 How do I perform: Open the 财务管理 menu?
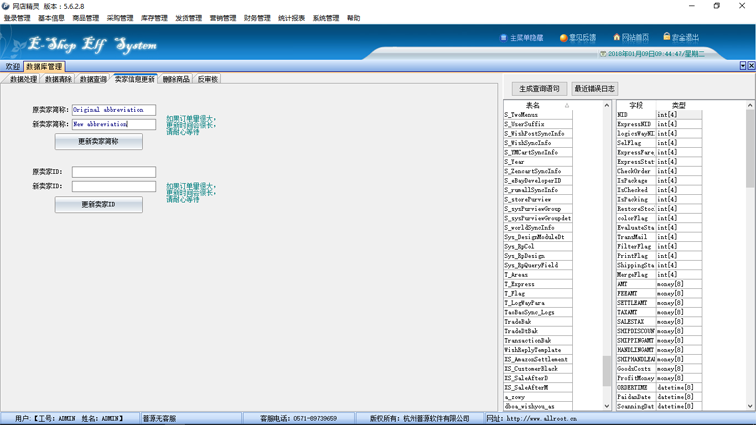coord(257,18)
